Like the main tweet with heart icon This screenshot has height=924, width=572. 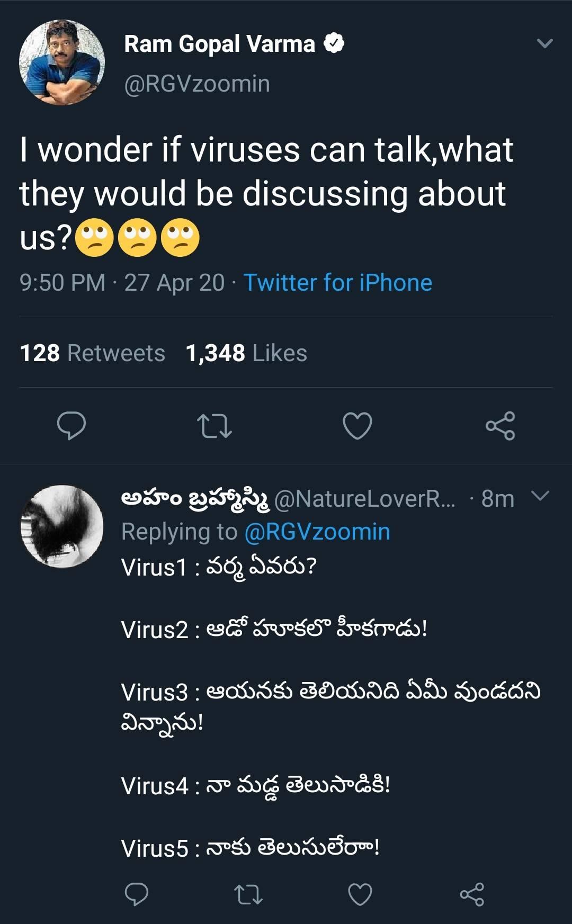358,426
